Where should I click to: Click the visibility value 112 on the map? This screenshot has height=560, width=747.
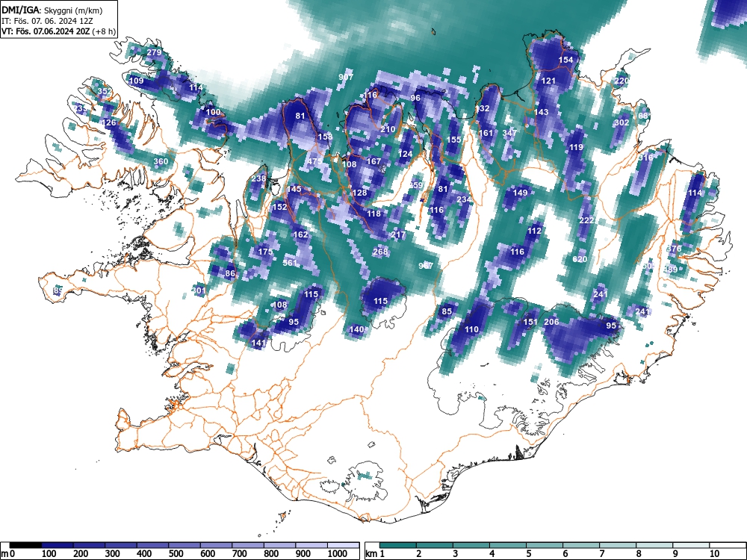(535, 231)
